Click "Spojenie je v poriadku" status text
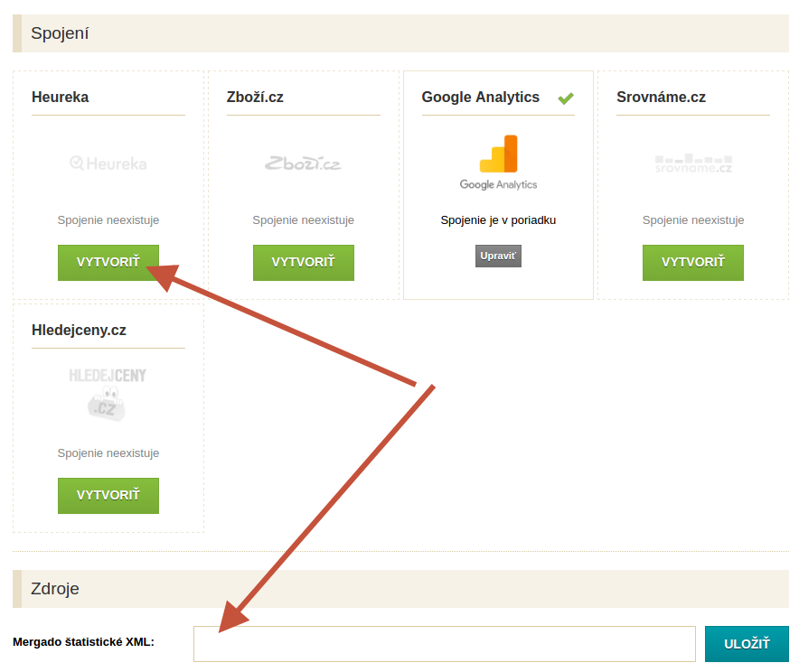The image size is (799, 672). pyautogui.click(x=498, y=220)
